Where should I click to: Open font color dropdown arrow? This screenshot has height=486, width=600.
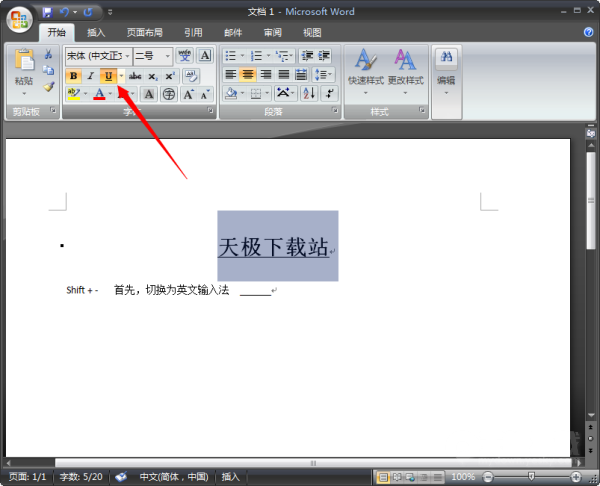(110, 94)
